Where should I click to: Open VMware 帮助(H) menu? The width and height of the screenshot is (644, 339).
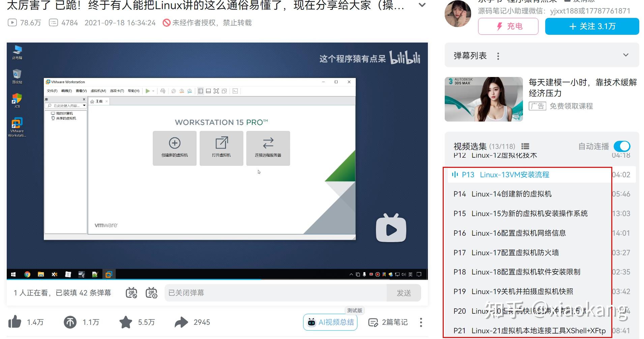point(134,91)
